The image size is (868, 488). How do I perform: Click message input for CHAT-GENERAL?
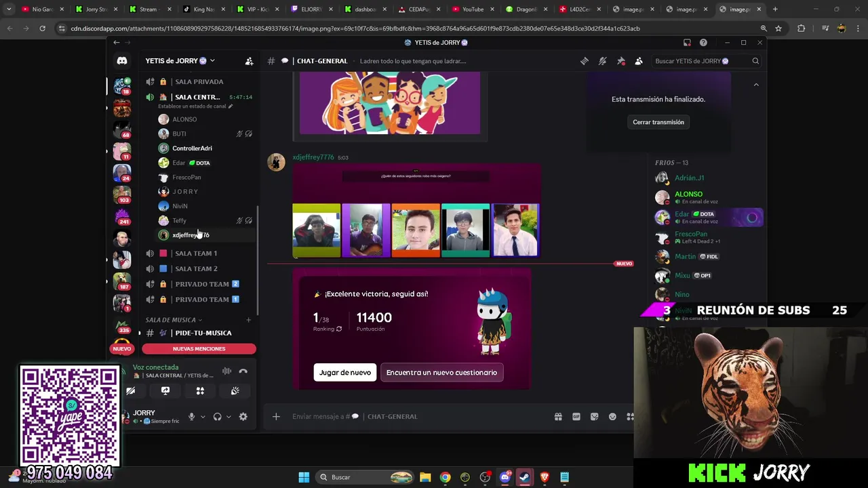tap(417, 416)
